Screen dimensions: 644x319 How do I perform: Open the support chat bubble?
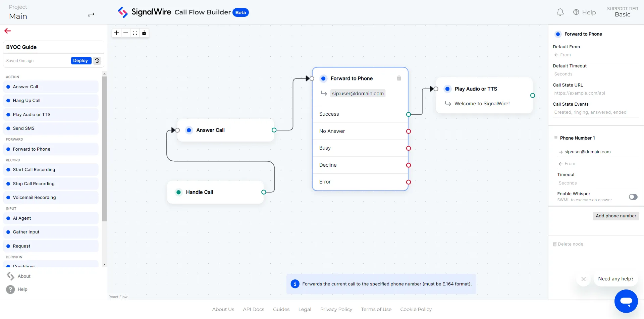(x=627, y=301)
